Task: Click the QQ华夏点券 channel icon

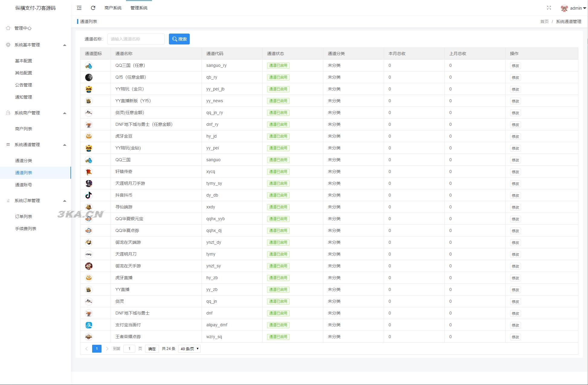Action: (x=89, y=231)
